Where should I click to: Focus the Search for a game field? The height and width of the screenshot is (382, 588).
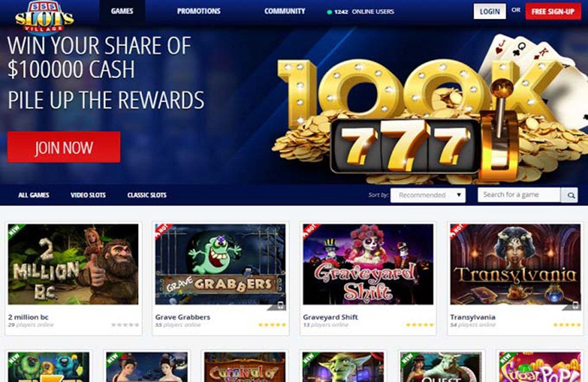click(519, 195)
